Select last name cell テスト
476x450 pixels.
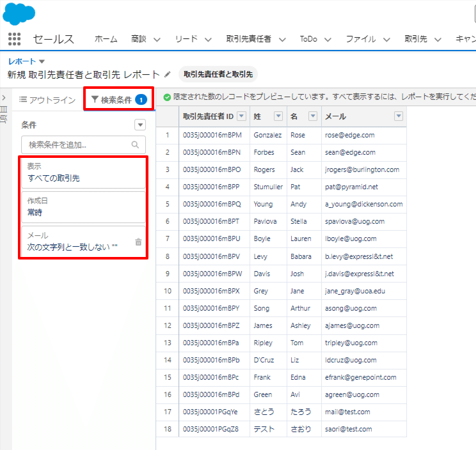coord(268,429)
